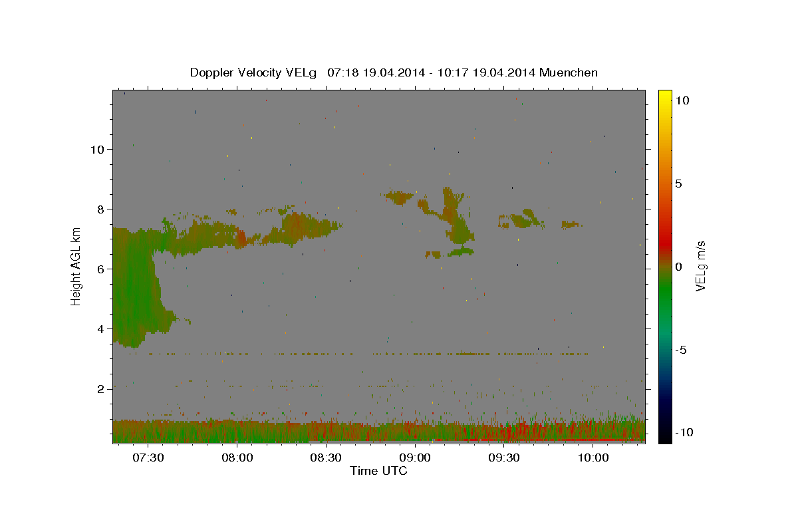Image resolution: width=798 pixels, height=532 pixels.
Task: Click the cloud band near 08:20 at 7.5 km
Action: pos(303,225)
